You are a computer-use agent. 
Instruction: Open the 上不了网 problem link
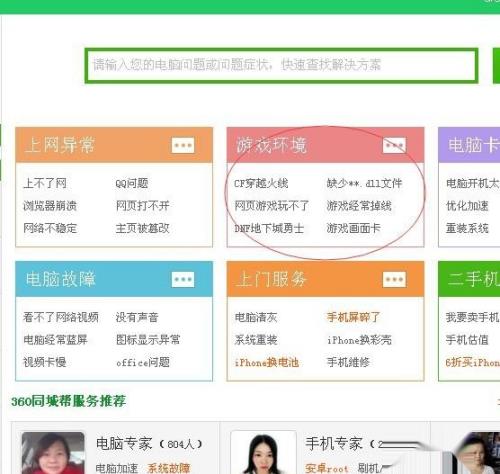(45, 183)
